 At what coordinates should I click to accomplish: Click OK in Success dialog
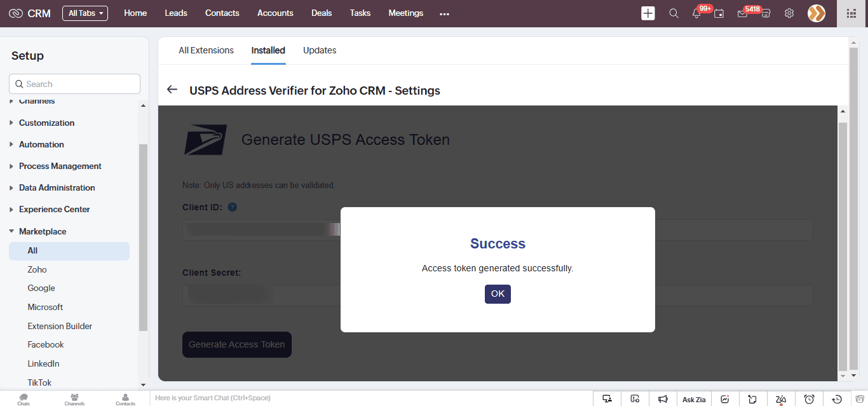[498, 294]
